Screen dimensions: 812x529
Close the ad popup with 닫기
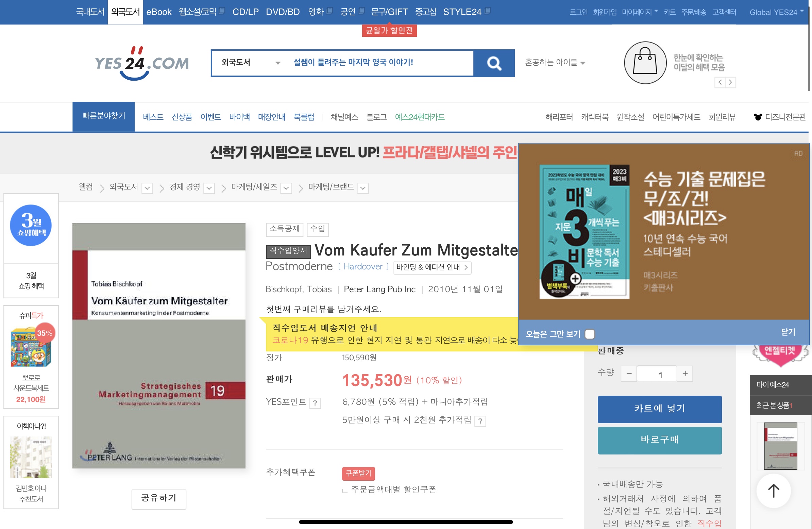(x=788, y=332)
